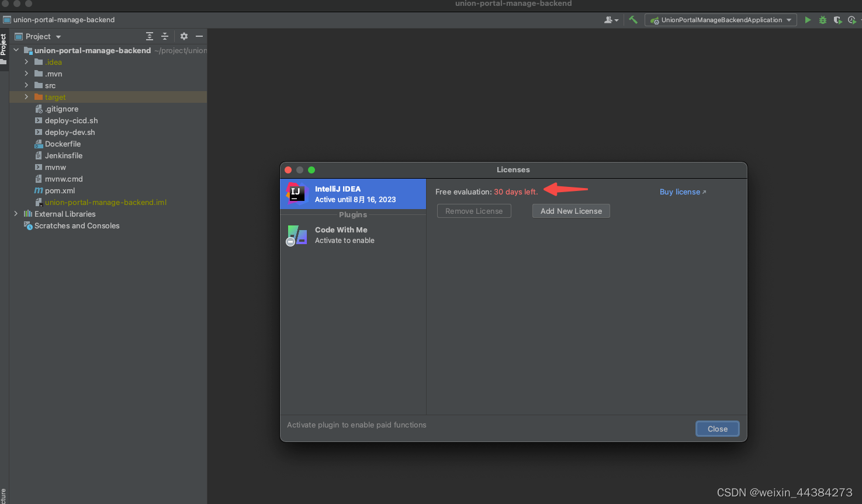Screen dimensions: 862x504
Task: Click the .gitignore file icon
Action: [x=39, y=109]
